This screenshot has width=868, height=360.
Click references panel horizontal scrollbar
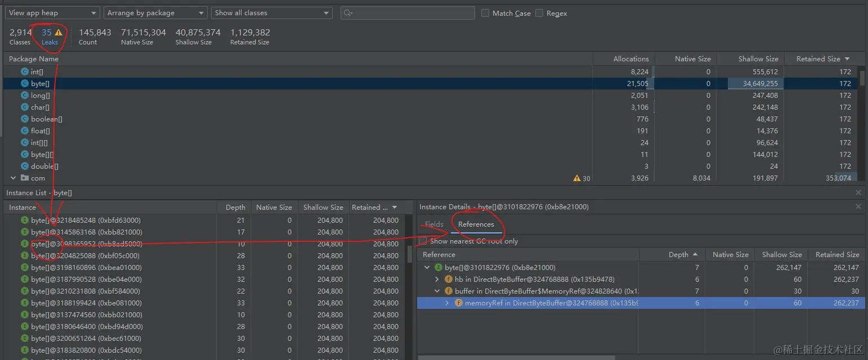(518, 357)
